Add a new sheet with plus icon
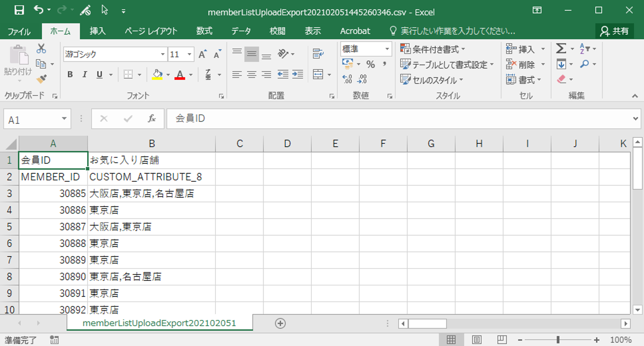This screenshot has width=644, height=346. click(x=280, y=323)
